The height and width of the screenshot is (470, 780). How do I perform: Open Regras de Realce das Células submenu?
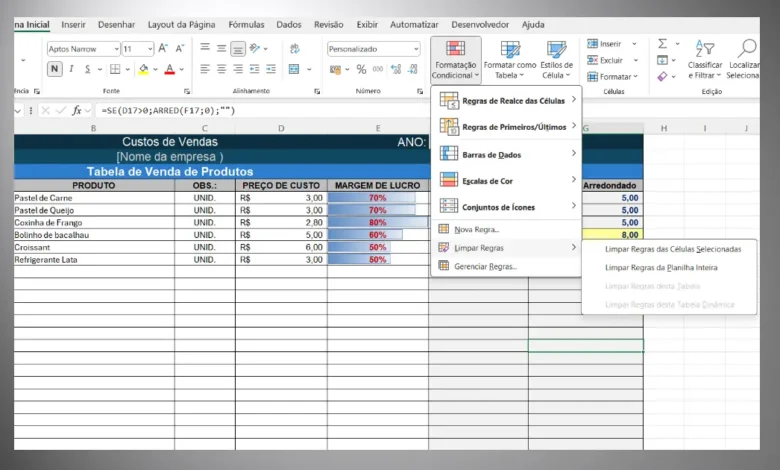tap(506, 100)
